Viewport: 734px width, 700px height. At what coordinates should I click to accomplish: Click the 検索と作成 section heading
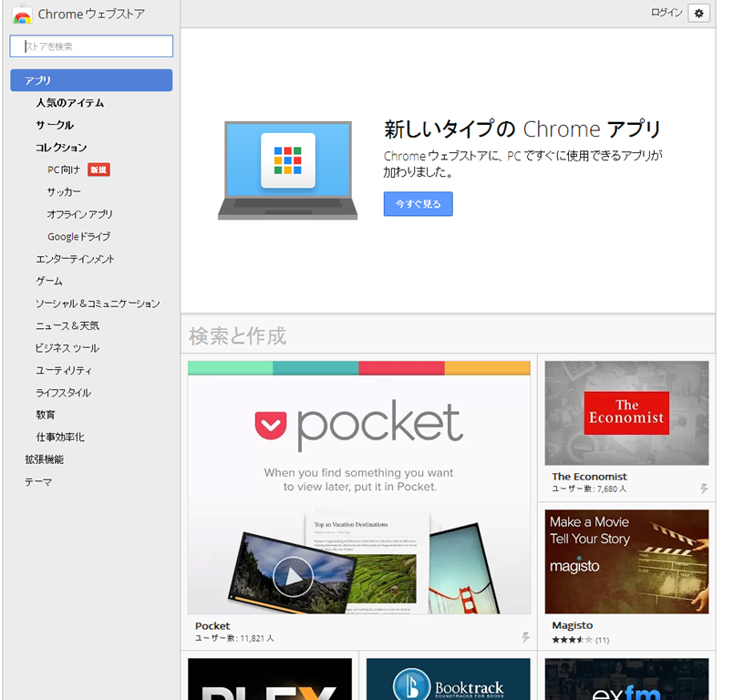(x=237, y=336)
